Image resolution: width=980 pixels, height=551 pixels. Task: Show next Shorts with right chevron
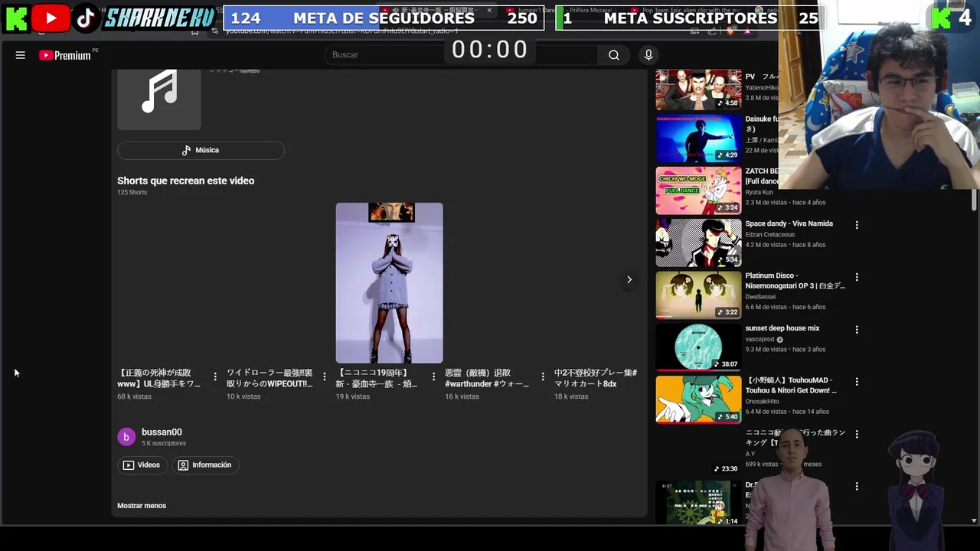tap(629, 279)
